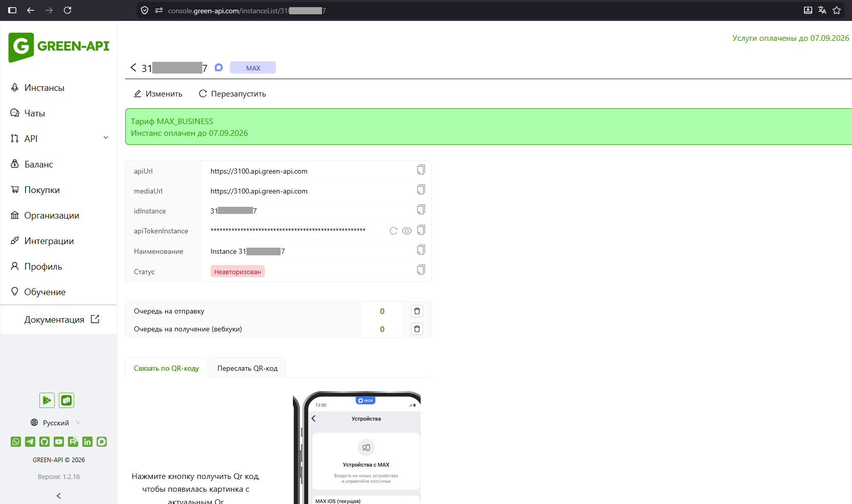Regenerate the apiTokenInstance token
The height and width of the screenshot is (504, 852).
click(x=394, y=231)
